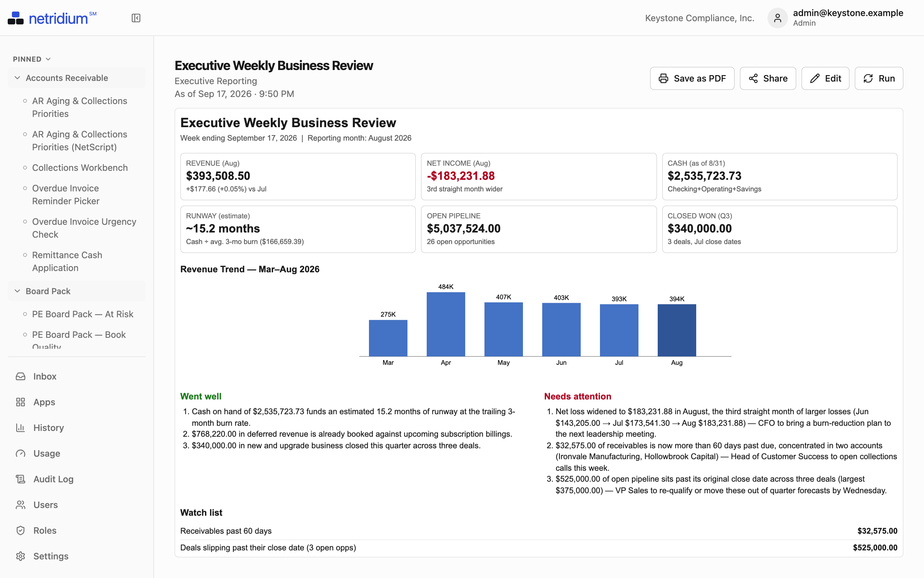This screenshot has height=578, width=924.
Task: Click the Users people icon
Action: 21,504
